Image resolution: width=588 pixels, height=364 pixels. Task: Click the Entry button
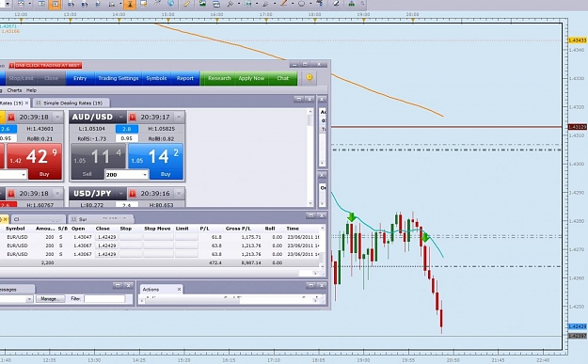(80, 78)
